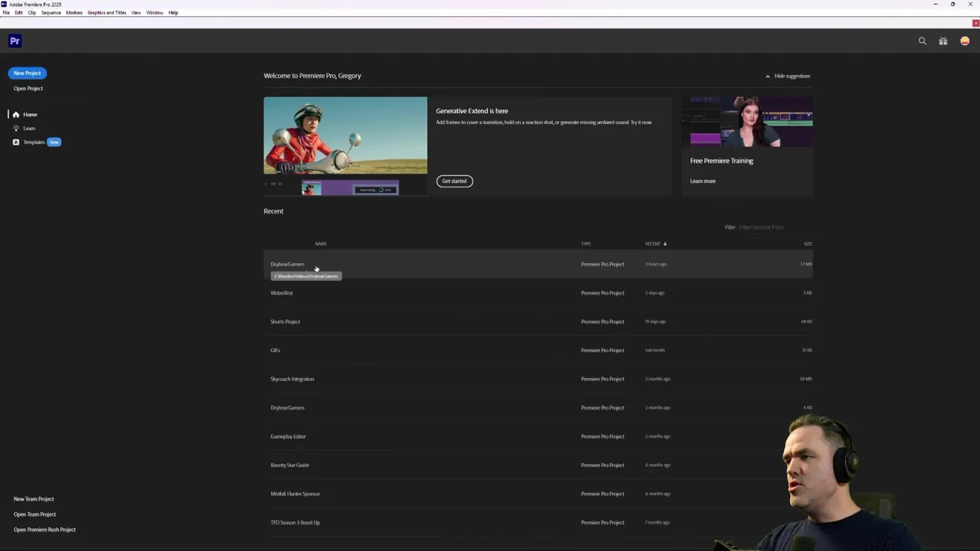
Task: Go to the Learn section label
Action: click(x=29, y=129)
